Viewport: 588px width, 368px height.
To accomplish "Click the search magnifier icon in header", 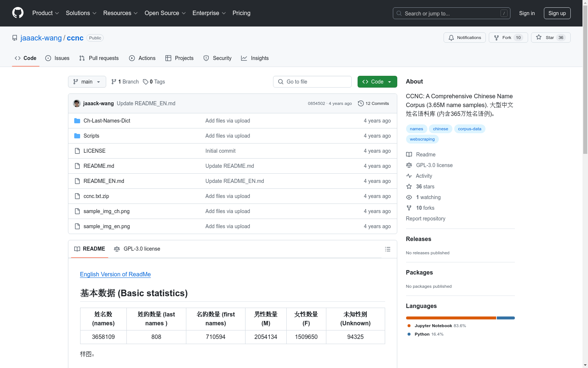I will pos(399,13).
